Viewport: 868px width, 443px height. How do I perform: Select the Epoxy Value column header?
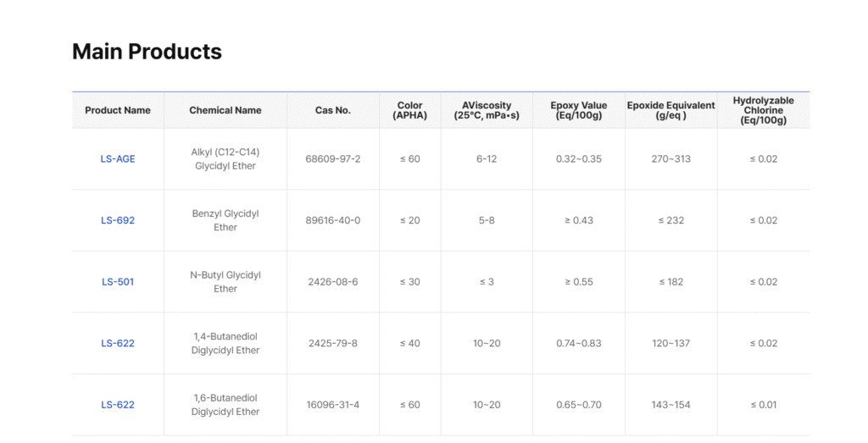click(579, 110)
